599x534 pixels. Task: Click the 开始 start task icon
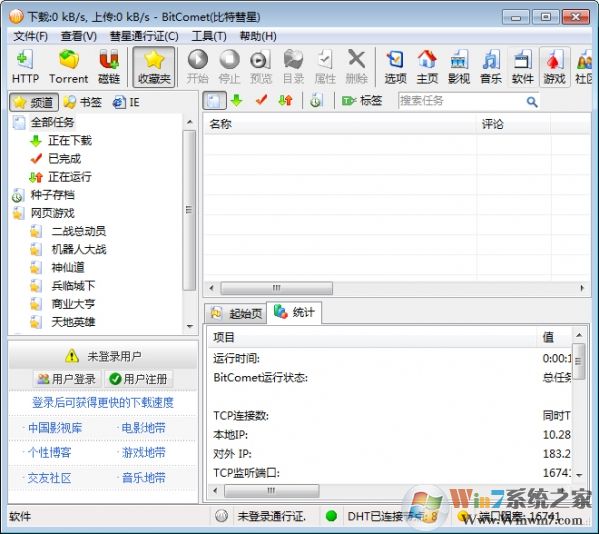(198, 67)
